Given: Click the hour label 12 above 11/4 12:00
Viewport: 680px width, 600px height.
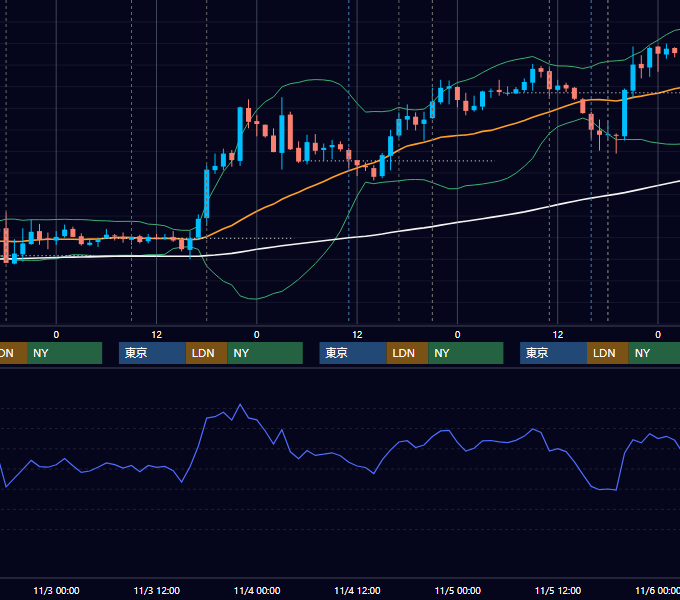Looking at the screenshot, I should pos(357,335).
